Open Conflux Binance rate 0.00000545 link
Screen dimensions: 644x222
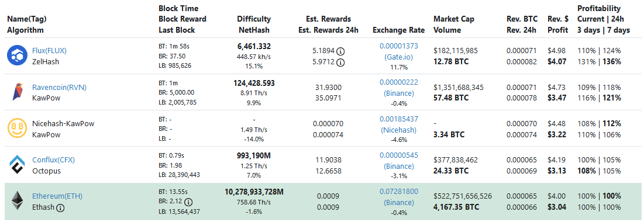(x=399, y=161)
